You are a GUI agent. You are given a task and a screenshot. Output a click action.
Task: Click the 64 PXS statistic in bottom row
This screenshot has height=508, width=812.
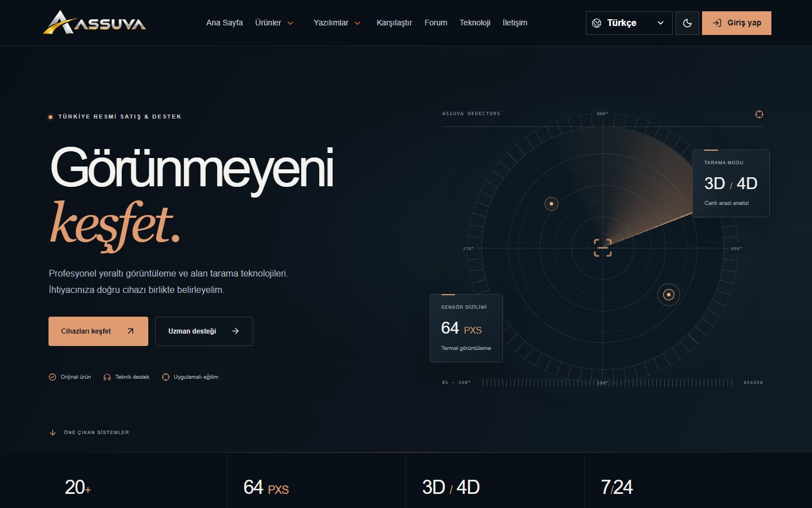(x=266, y=487)
